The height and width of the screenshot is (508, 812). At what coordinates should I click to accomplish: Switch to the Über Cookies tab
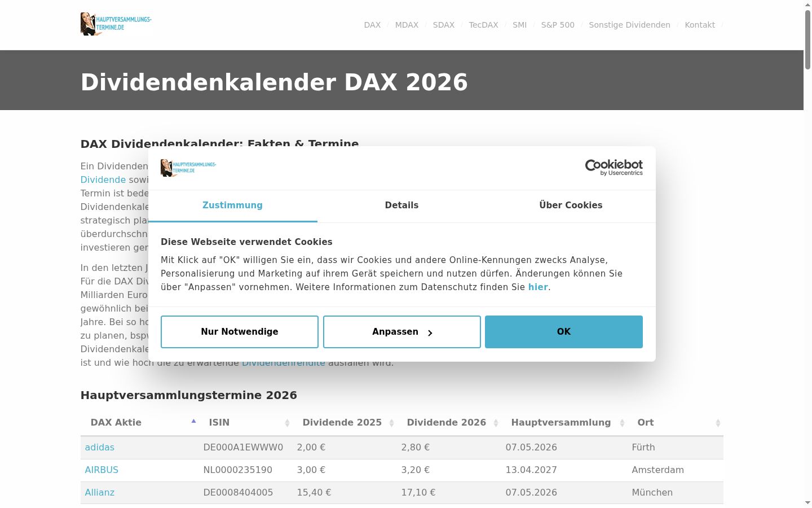click(x=571, y=205)
